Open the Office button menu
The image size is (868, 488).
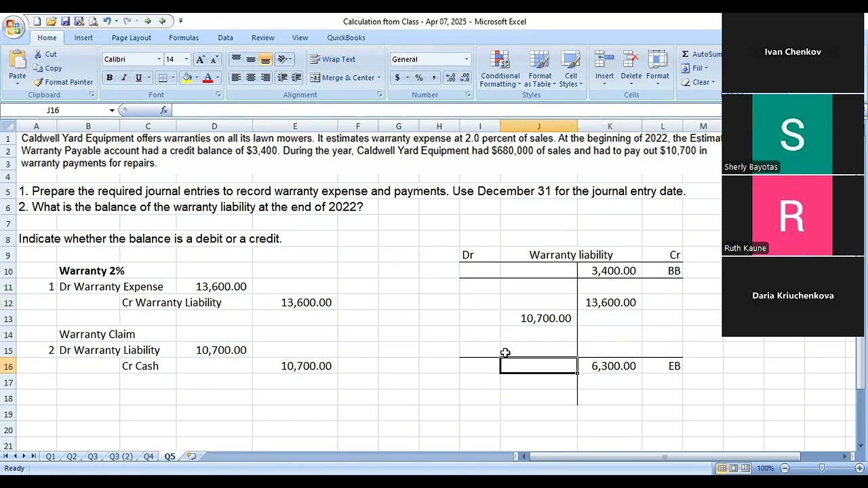[13, 27]
